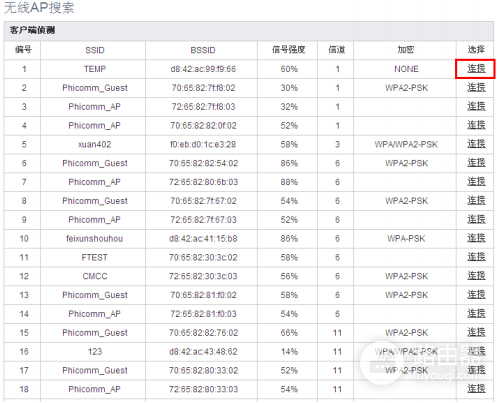Click WPA/WPA2-PSK cell for xuan402
Viewport: 500px width, 403px height.
(406, 144)
